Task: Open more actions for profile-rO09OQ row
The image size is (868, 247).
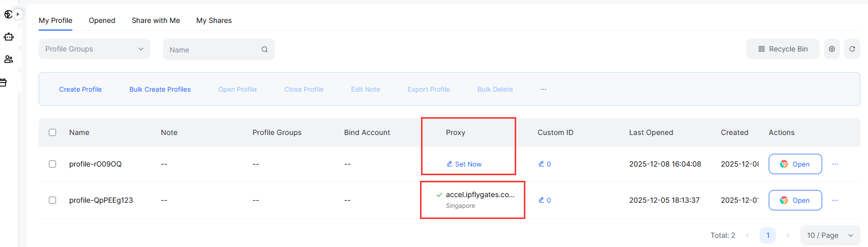Action: pyautogui.click(x=835, y=164)
